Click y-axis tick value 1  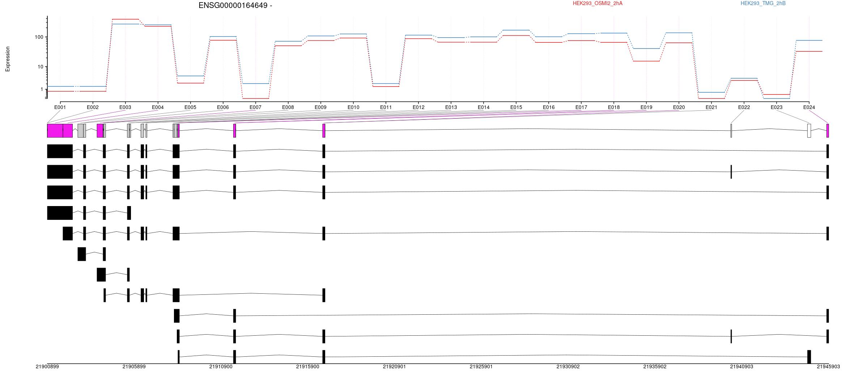click(42, 89)
